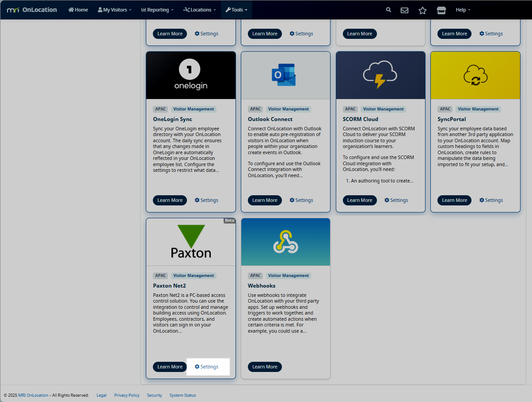Viewport: 532px width, 402px height.
Task: Click the OneLogin logo image
Action: click(x=191, y=75)
